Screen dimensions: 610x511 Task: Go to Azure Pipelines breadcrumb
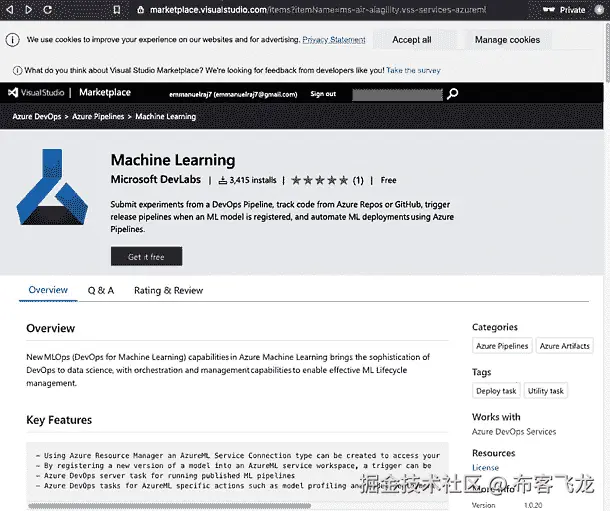click(x=98, y=116)
